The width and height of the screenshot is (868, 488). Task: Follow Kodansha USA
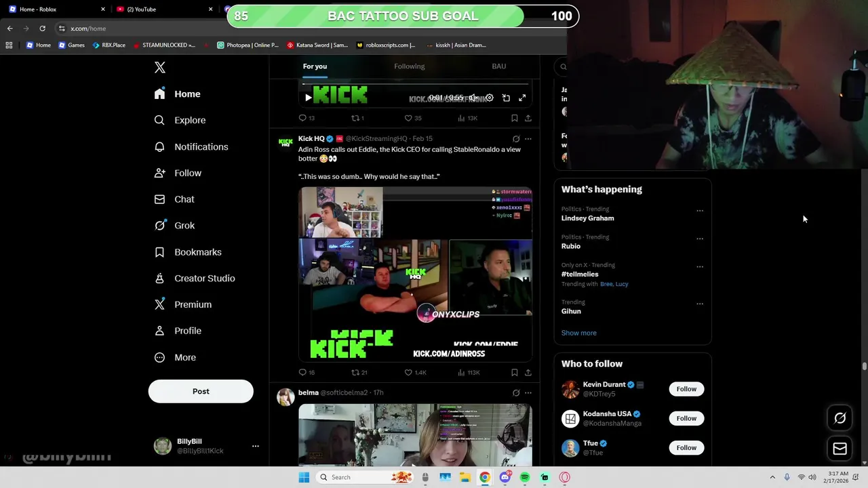click(686, 418)
